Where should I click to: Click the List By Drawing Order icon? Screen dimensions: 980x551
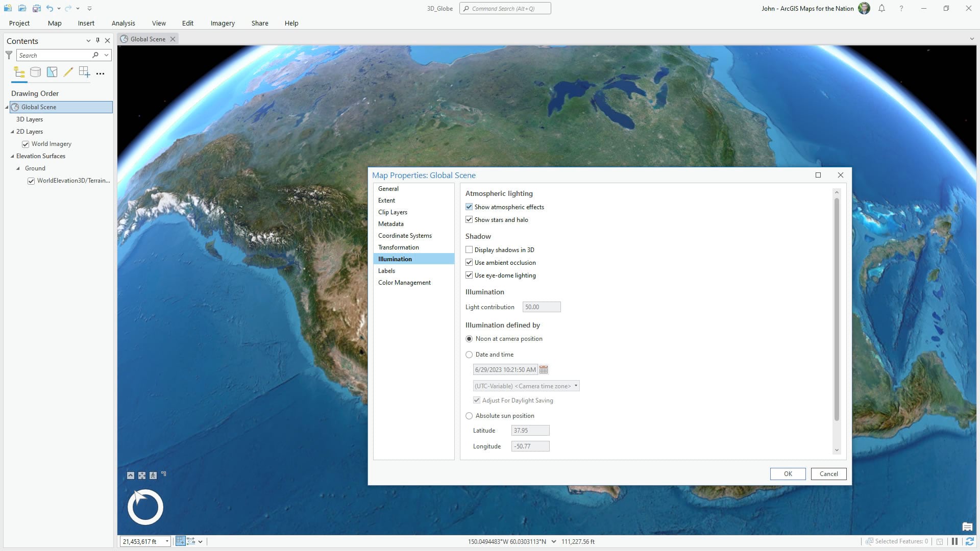19,72
